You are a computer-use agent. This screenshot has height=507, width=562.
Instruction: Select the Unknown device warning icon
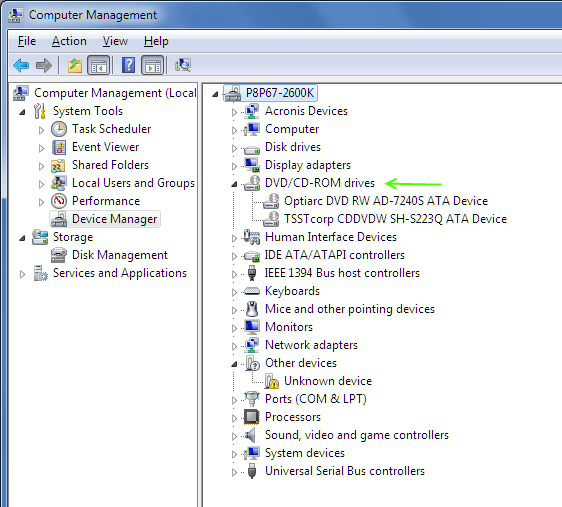(x=272, y=381)
